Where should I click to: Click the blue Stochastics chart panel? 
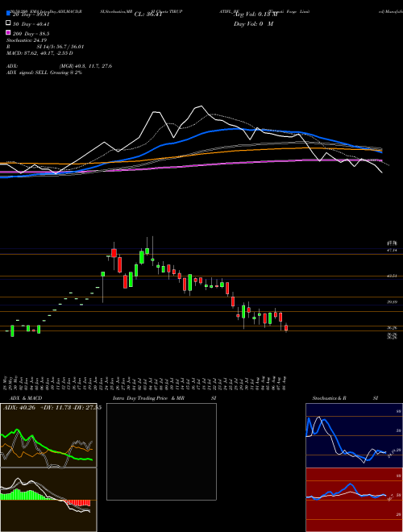pyautogui.click(x=354, y=435)
